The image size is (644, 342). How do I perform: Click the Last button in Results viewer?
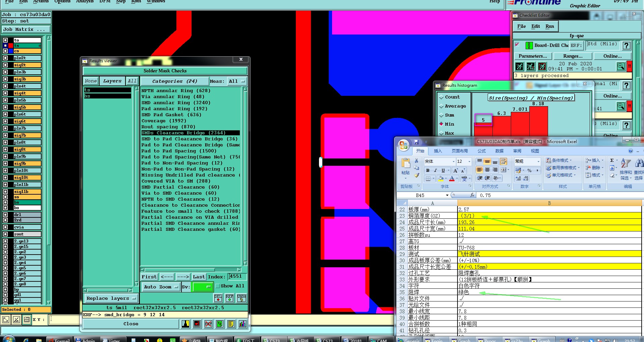click(199, 277)
